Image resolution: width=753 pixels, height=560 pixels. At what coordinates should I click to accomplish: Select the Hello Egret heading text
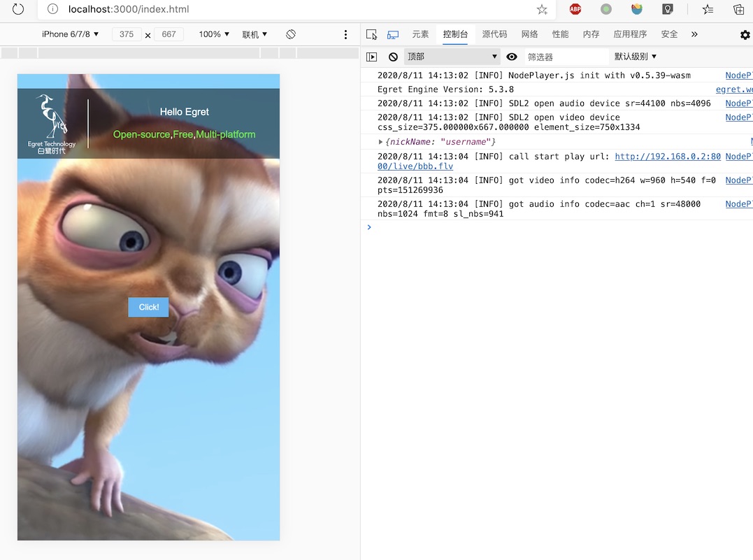(x=185, y=112)
